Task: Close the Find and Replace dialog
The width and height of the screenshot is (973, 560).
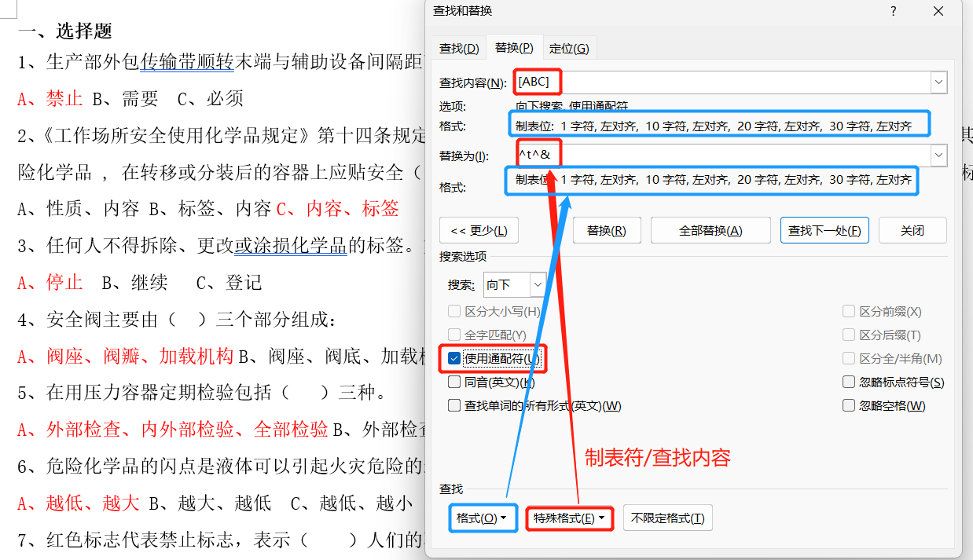Action: 938,11
